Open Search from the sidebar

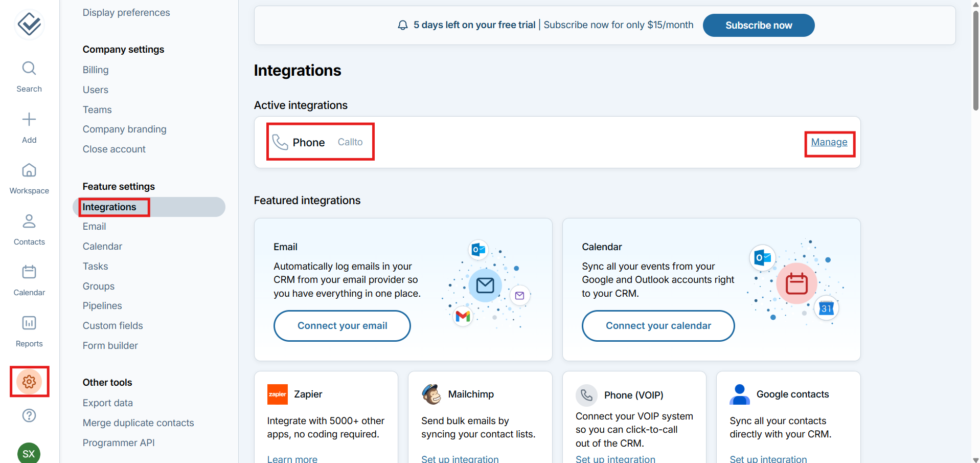pyautogui.click(x=29, y=77)
